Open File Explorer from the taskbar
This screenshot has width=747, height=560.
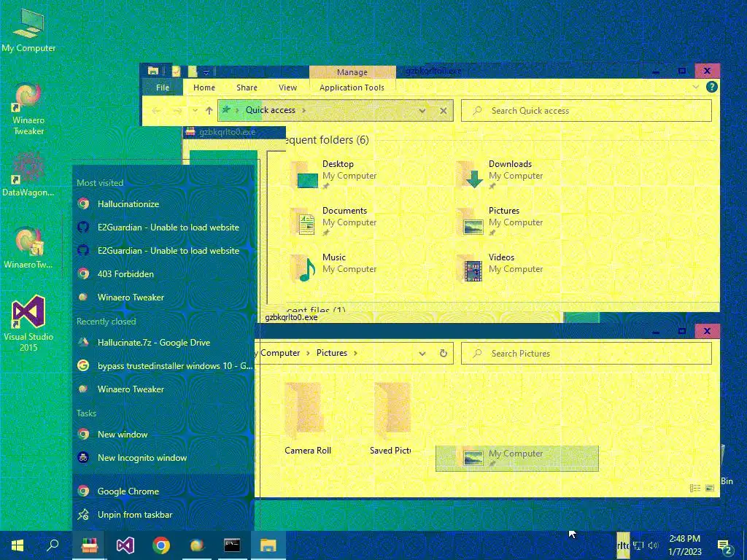(x=268, y=545)
